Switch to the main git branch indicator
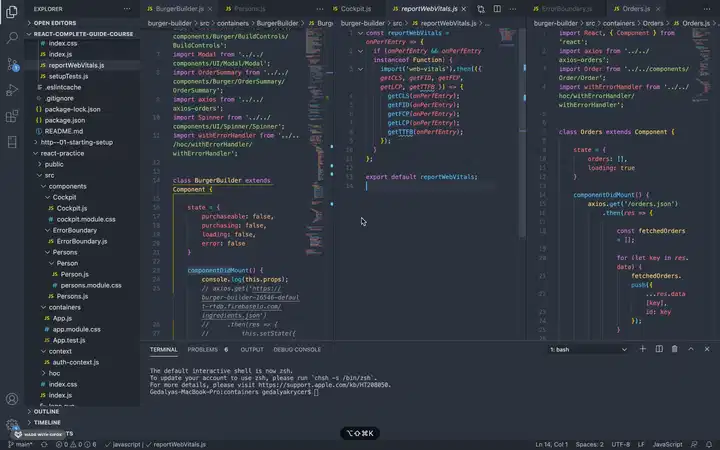 click(20, 444)
